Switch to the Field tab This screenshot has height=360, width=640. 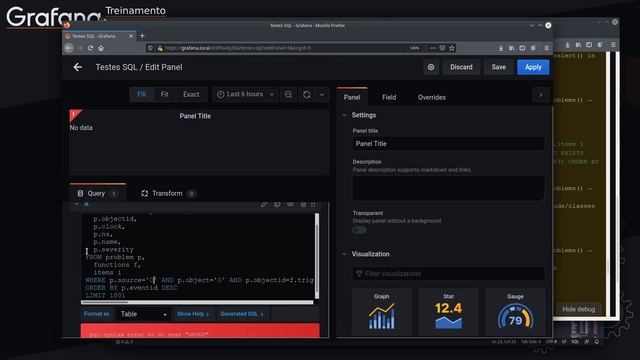389,97
